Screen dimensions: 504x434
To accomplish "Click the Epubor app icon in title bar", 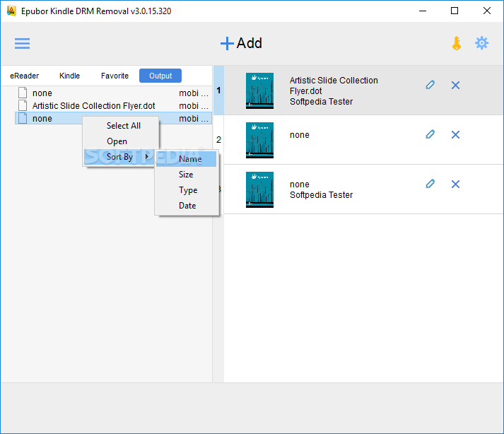I will [x=11, y=11].
